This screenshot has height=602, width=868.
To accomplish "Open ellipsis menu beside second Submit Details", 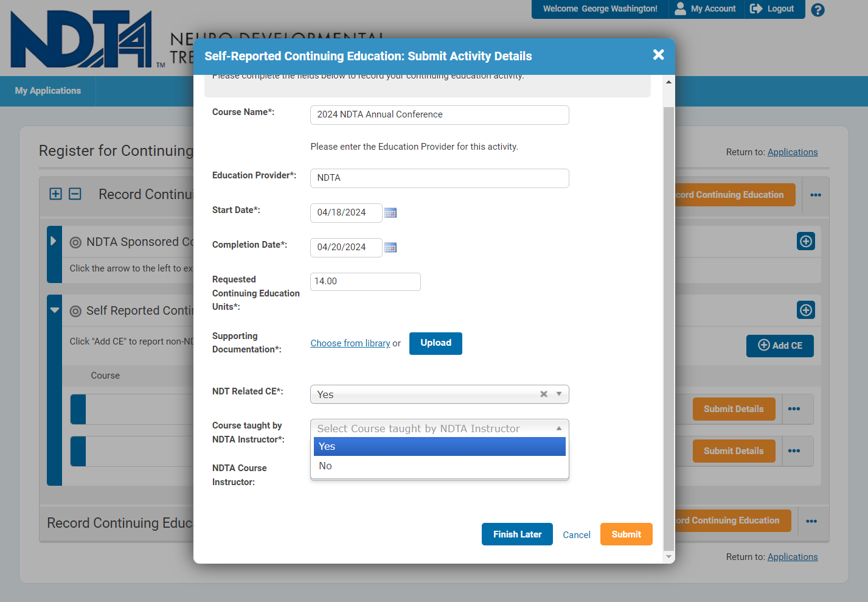I will (794, 451).
